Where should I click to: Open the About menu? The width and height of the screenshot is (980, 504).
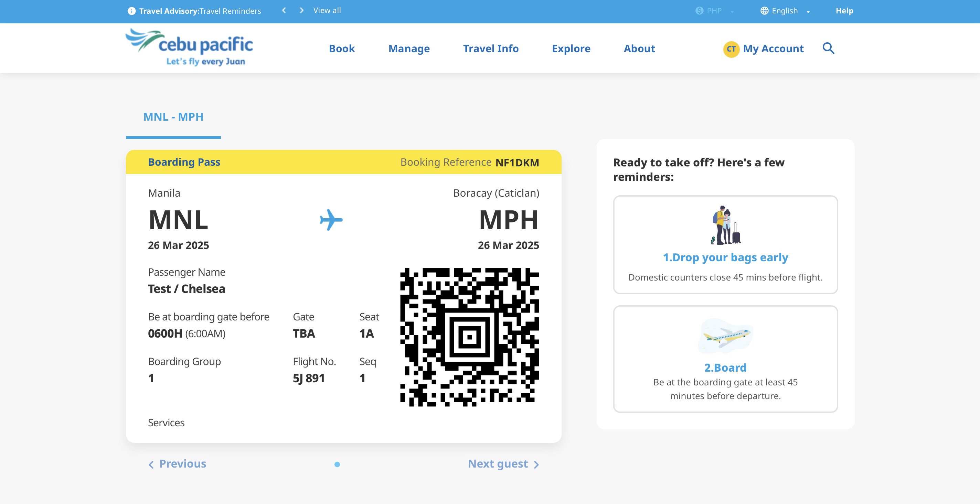pos(639,49)
